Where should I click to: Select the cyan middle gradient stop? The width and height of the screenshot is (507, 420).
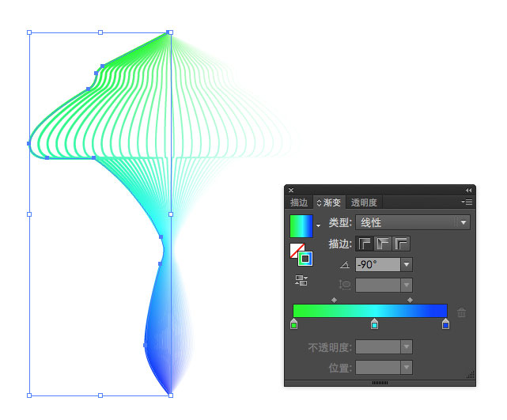pos(374,324)
